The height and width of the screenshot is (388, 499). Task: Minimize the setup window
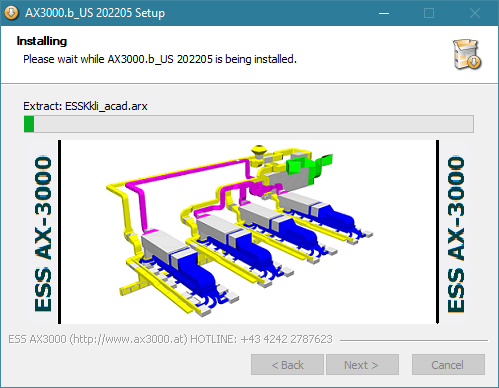(384, 13)
